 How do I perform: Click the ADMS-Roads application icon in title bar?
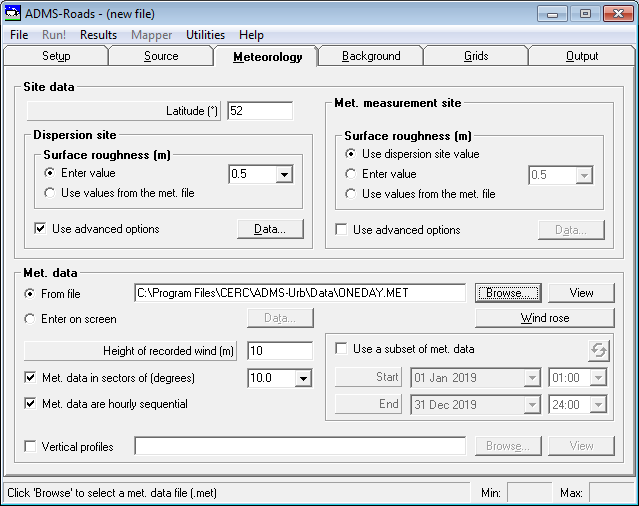[x=12, y=13]
